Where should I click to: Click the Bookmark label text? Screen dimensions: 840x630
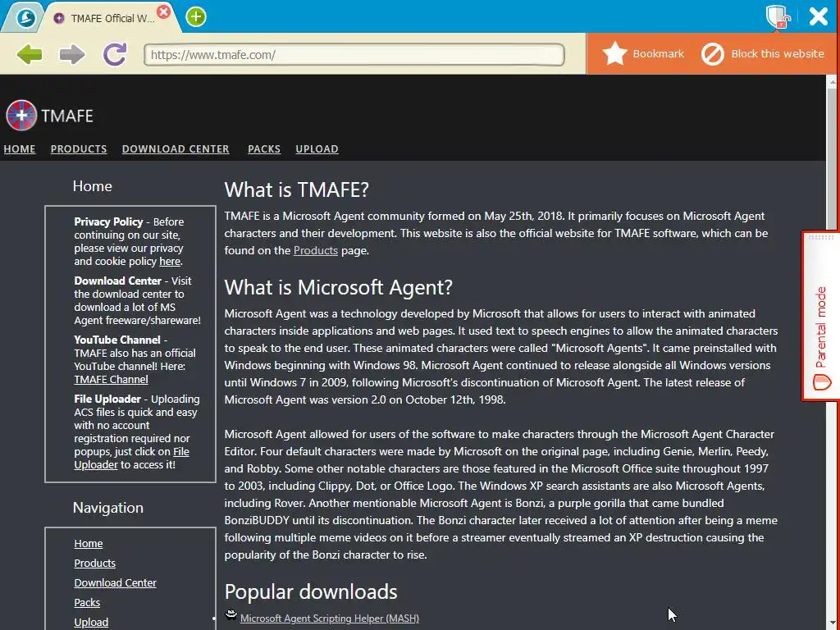(659, 53)
